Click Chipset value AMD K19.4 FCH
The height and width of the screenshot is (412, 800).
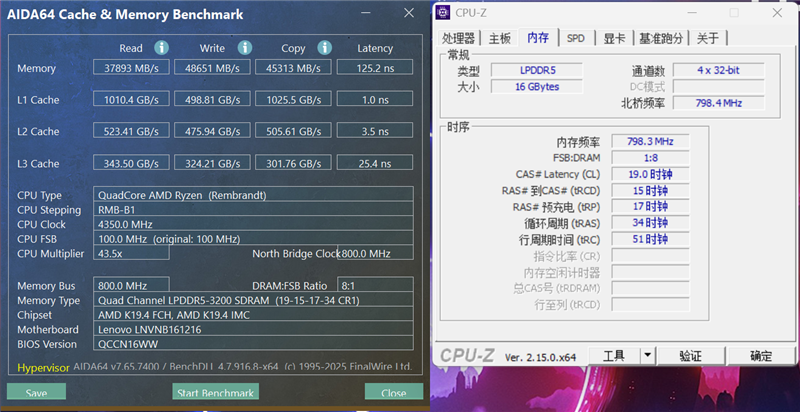[253, 314]
